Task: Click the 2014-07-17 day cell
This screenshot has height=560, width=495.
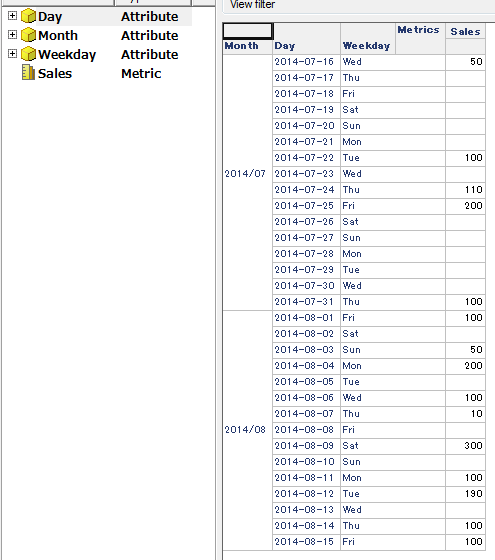Action: [x=306, y=78]
